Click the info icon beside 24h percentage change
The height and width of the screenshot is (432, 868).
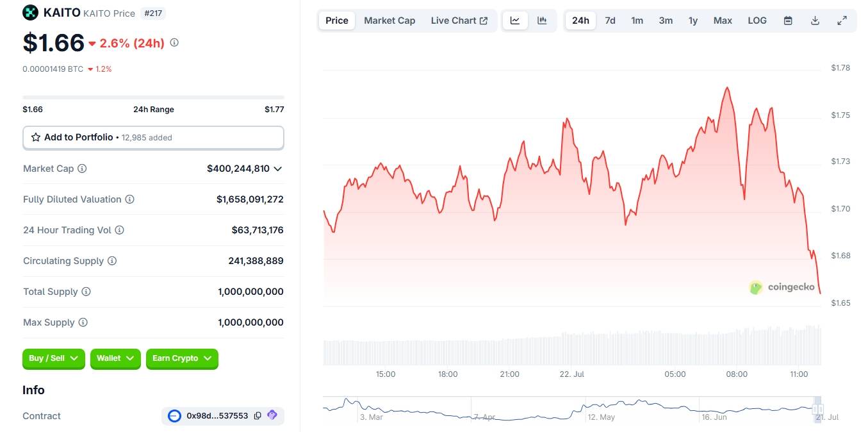(174, 43)
